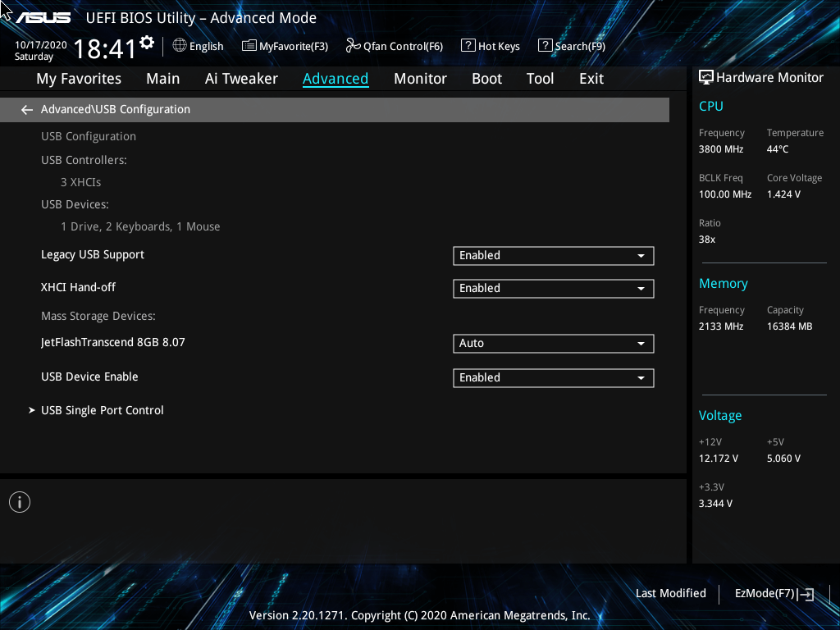Image resolution: width=840 pixels, height=630 pixels.
Task: Select the Legacy USB Support label
Action: click(x=93, y=255)
